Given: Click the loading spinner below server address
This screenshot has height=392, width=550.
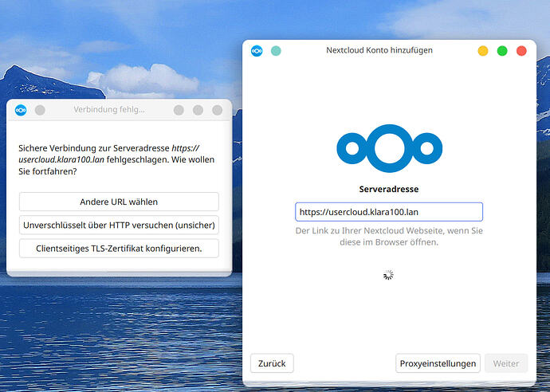Looking at the screenshot, I should click(x=388, y=275).
